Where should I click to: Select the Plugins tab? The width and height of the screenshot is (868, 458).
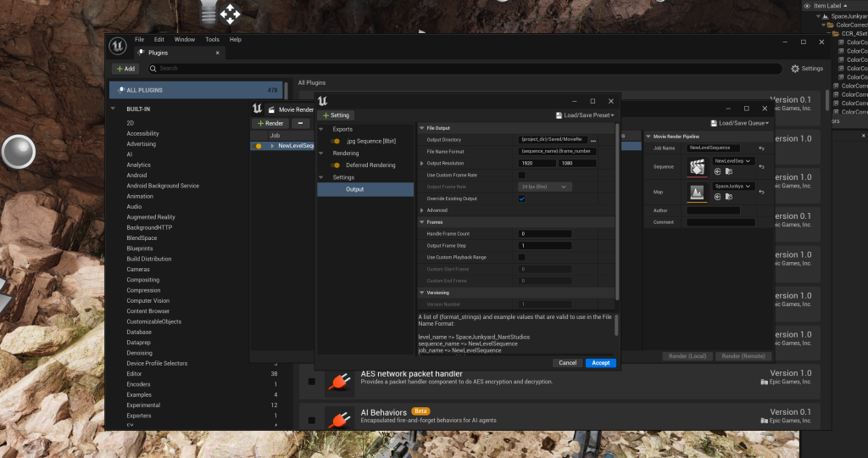(178, 53)
